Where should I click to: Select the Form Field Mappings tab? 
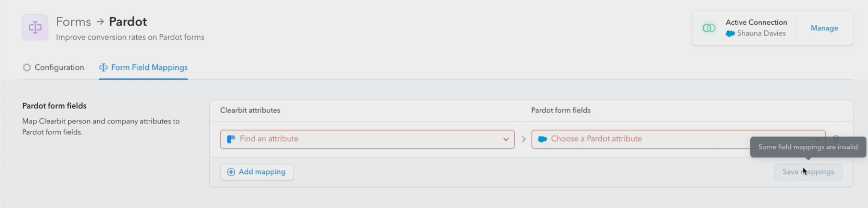click(143, 67)
